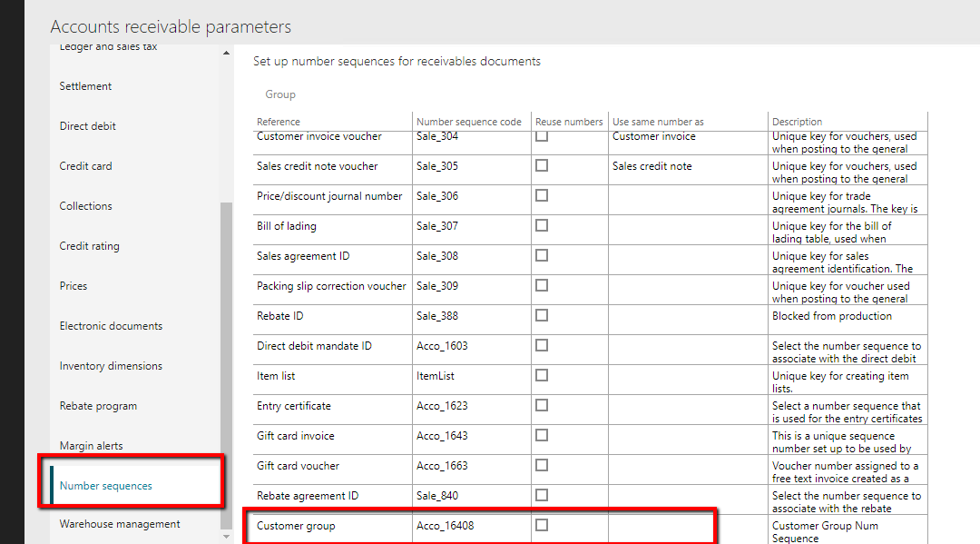The width and height of the screenshot is (980, 544).
Task: Click the Group header above the grid
Action: coord(280,94)
